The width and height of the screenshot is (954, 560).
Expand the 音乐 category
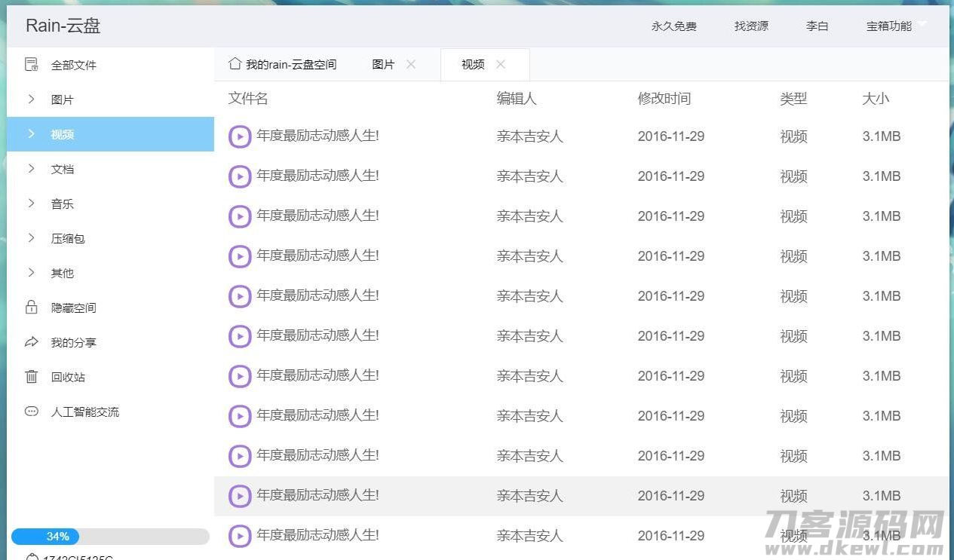(62, 203)
